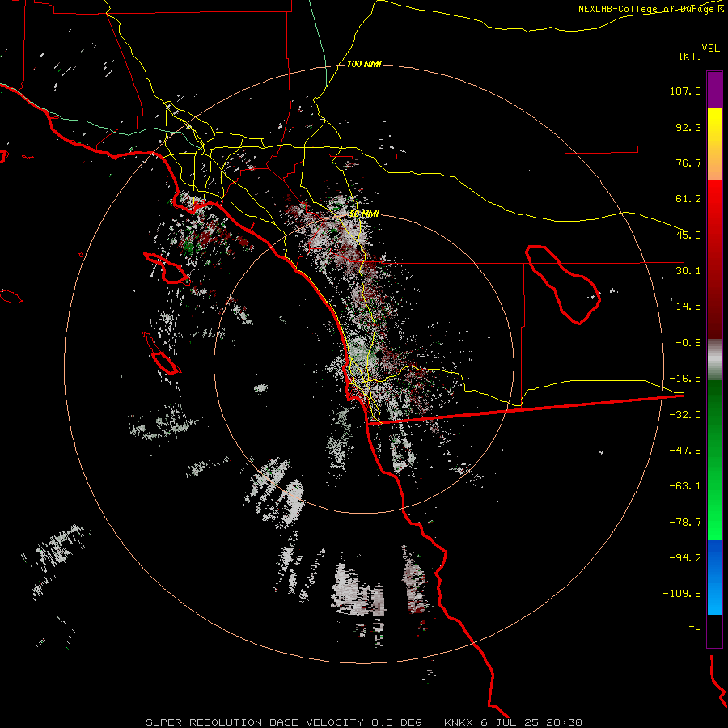Click the VEL legend title

coord(710,49)
